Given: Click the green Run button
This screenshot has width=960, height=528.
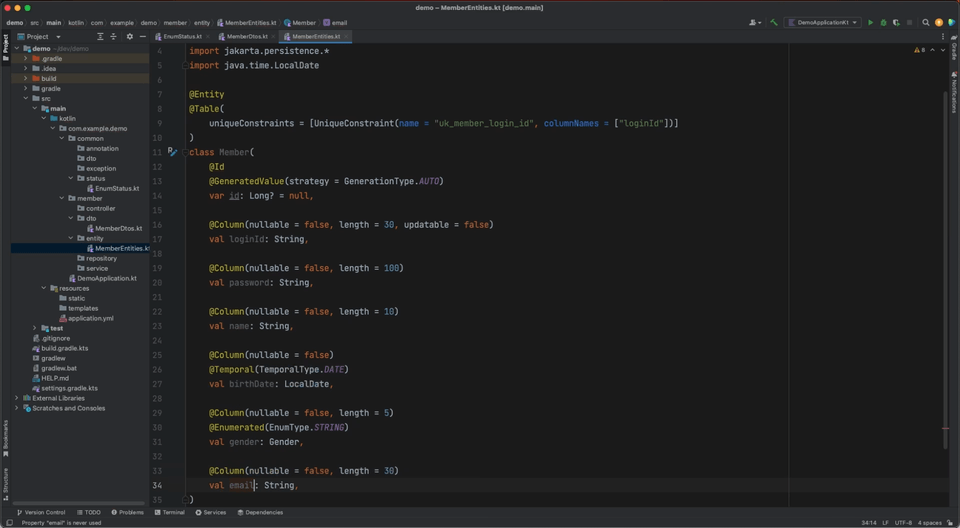Looking at the screenshot, I should [870, 22].
